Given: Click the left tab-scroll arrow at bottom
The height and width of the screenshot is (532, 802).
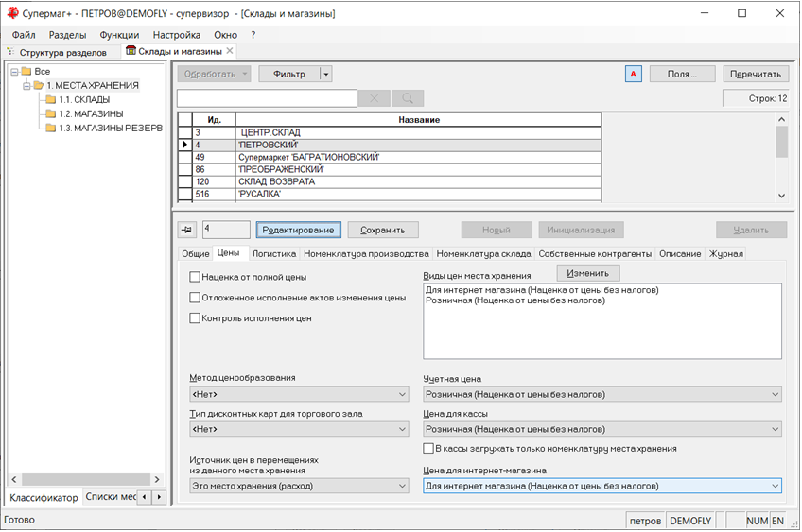Looking at the screenshot, I should click(145, 497).
